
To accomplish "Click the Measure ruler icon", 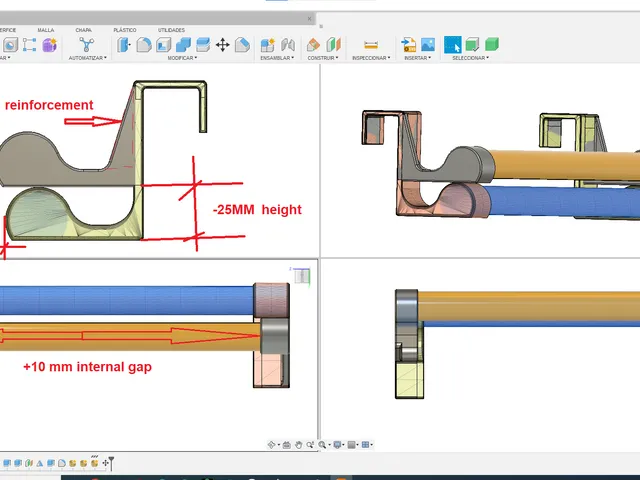I will [x=371, y=44].
